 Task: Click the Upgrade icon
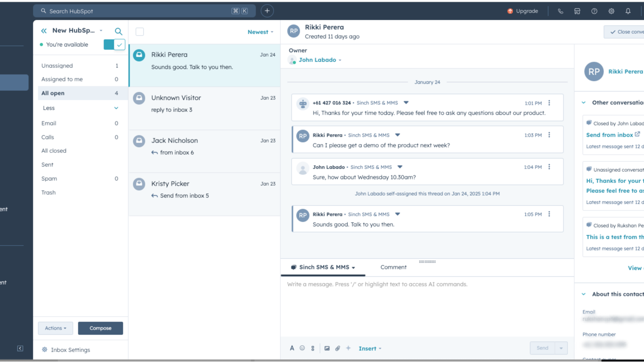pos(510,11)
